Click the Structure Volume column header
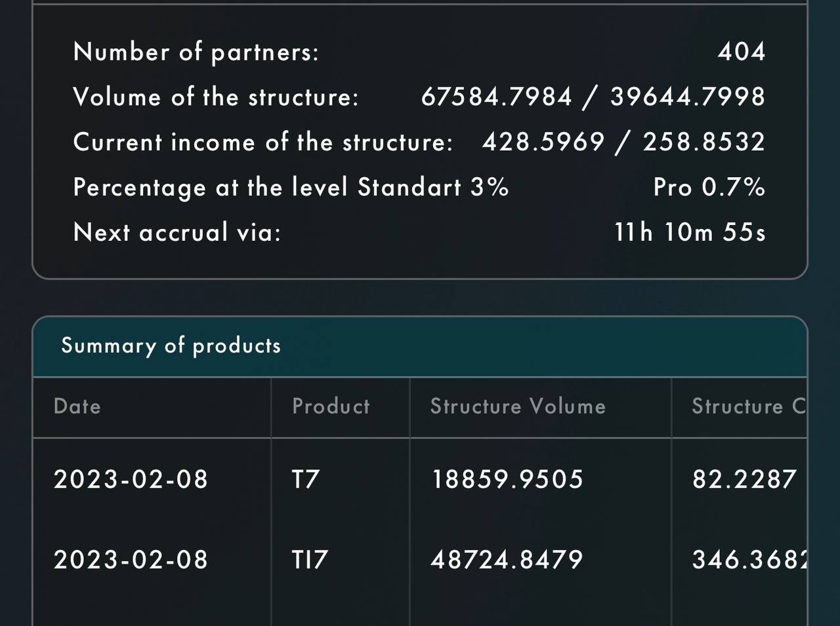Screen dimensions: 840x626 click(x=518, y=406)
